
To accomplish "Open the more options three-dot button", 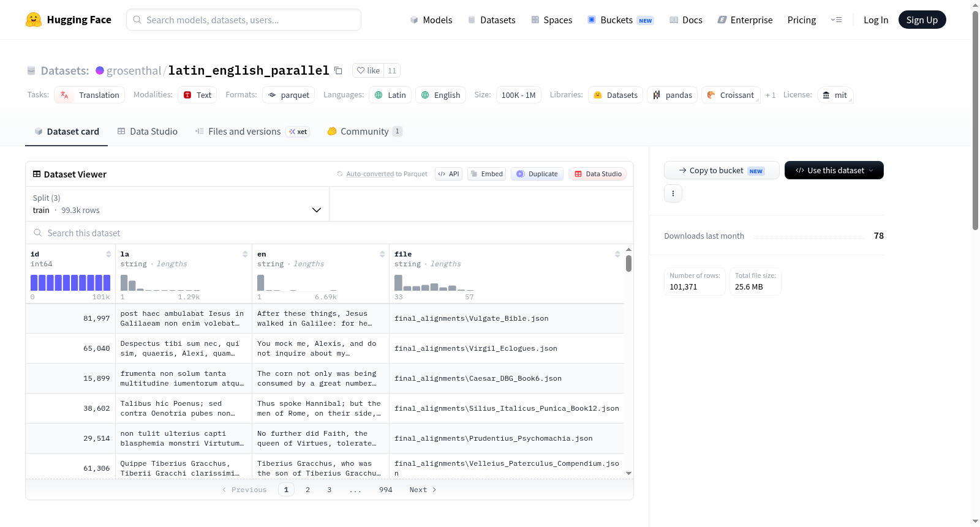I will click(x=673, y=193).
